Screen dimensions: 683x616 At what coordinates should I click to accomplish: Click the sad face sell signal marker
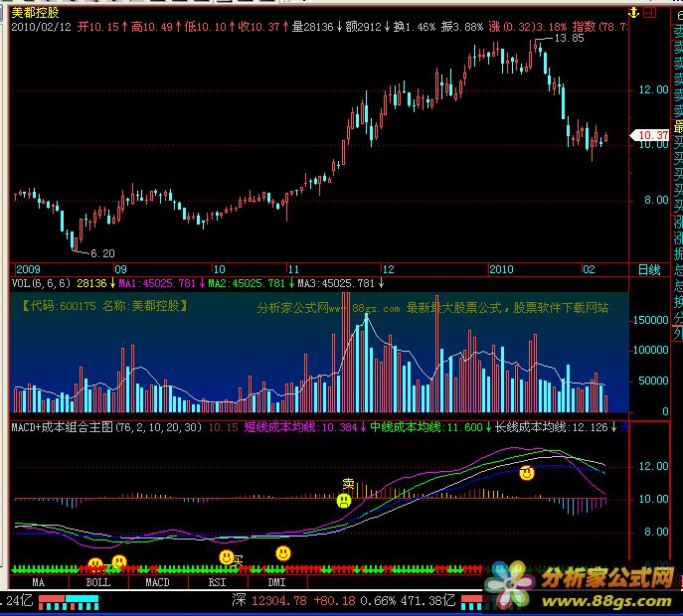(x=343, y=502)
